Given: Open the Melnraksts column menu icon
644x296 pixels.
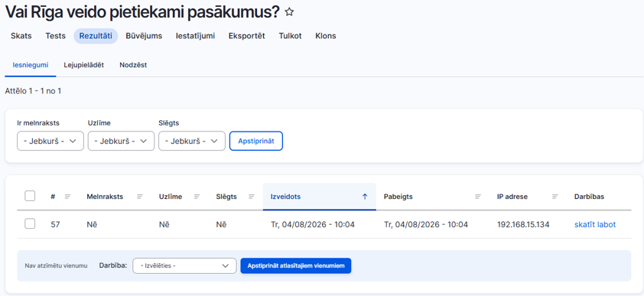Looking at the screenshot, I should tap(140, 197).
